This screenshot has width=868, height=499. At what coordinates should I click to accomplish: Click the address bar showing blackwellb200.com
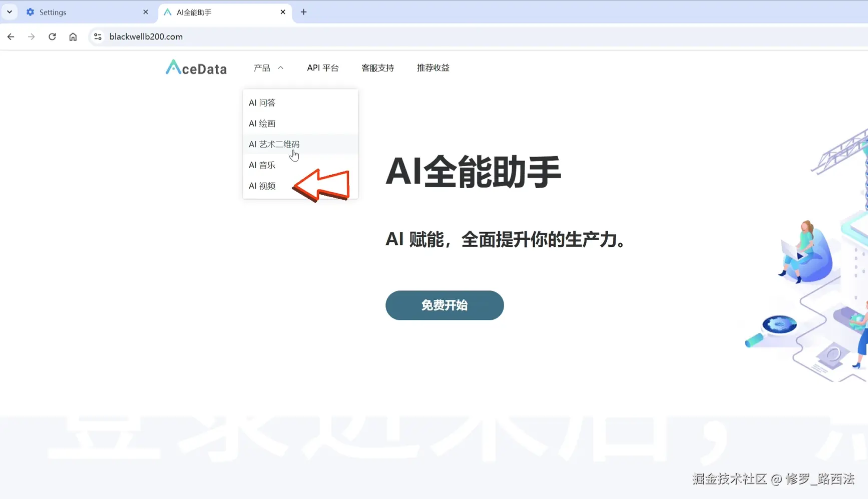tap(146, 37)
